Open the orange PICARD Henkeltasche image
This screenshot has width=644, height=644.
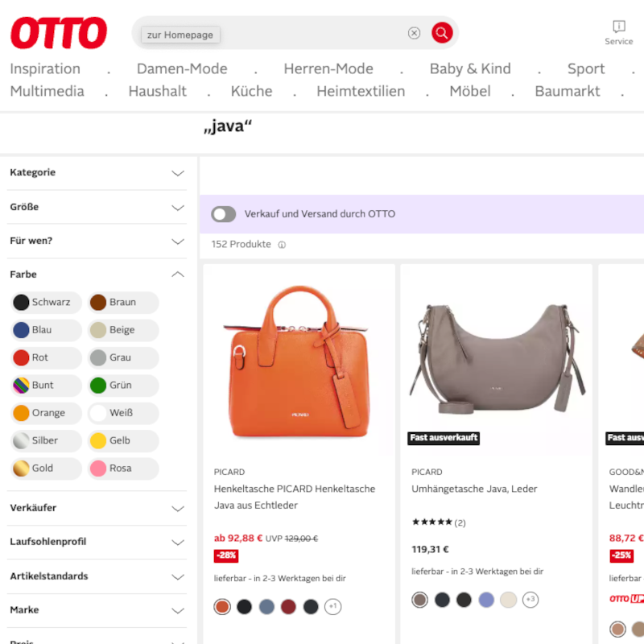pos(299,361)
